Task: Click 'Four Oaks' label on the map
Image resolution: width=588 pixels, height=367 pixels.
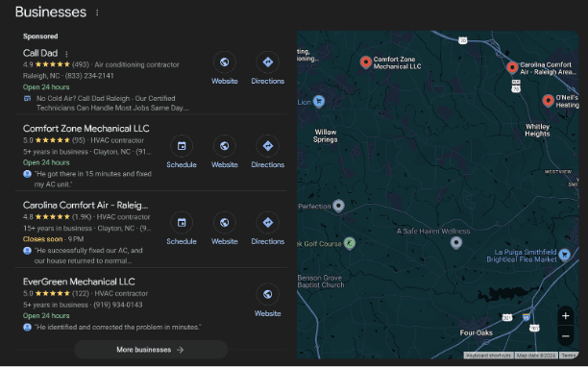Action: tap(477, 332)
